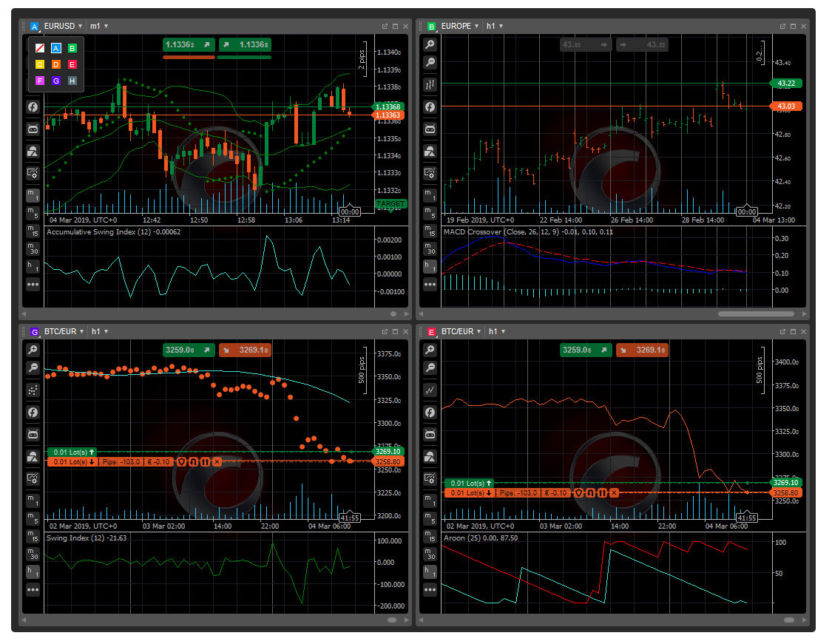Open the Indicators icon in EUROPE chart sidebar

coord(430,106)
